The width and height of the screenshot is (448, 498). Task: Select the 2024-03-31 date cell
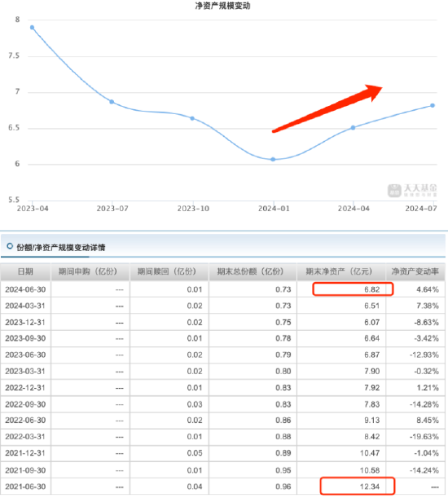(25, 306)
